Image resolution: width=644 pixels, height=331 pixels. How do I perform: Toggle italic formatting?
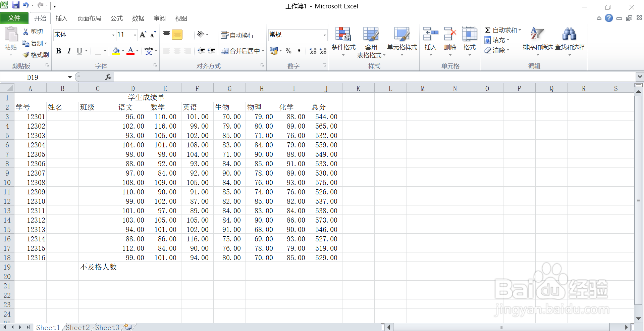[69, 51]
